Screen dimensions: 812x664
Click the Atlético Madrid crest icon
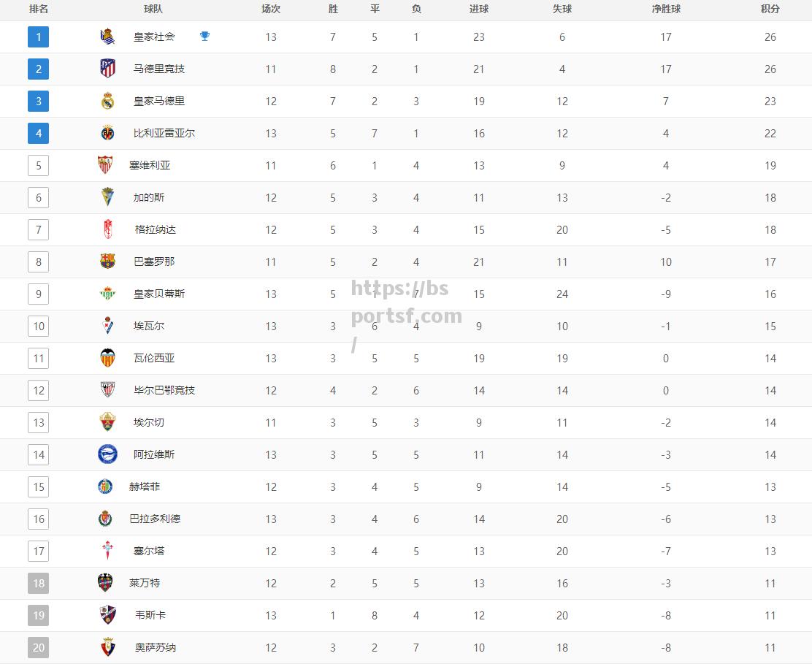(x=107, y=69)
